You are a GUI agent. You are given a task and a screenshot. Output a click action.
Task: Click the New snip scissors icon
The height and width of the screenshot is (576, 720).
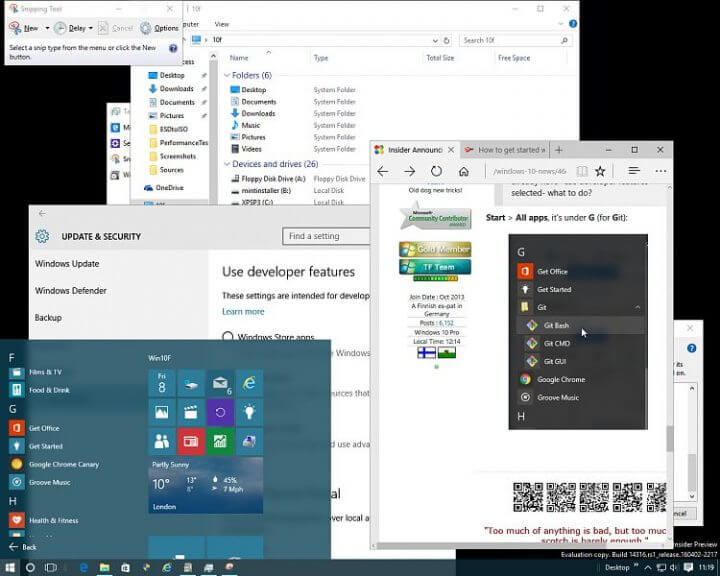coord(16,28)
